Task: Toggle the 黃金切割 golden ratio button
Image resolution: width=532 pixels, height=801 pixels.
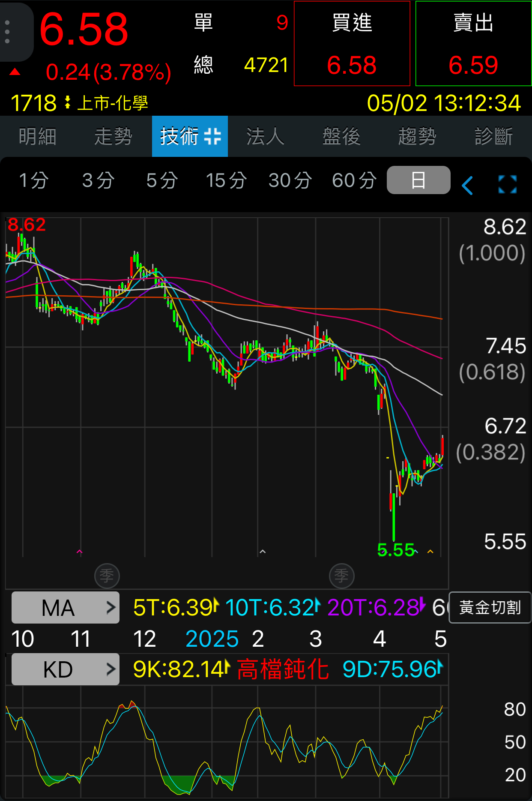Action: [x=490, y=608]
